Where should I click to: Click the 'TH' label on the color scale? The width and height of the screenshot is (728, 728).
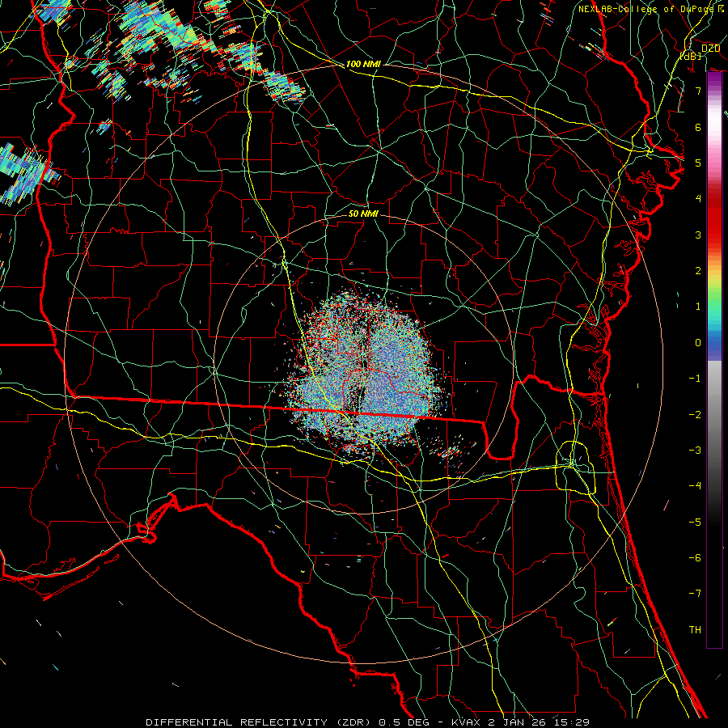point(695,630)
